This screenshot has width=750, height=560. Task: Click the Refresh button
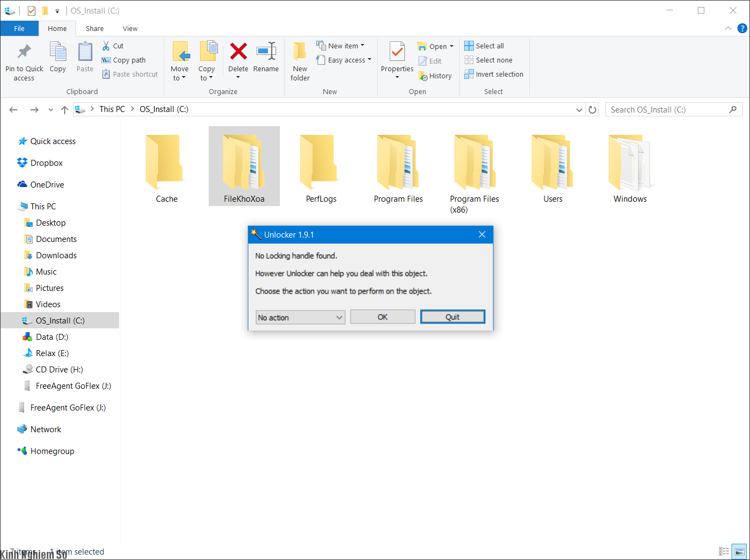tap(592, 110)
